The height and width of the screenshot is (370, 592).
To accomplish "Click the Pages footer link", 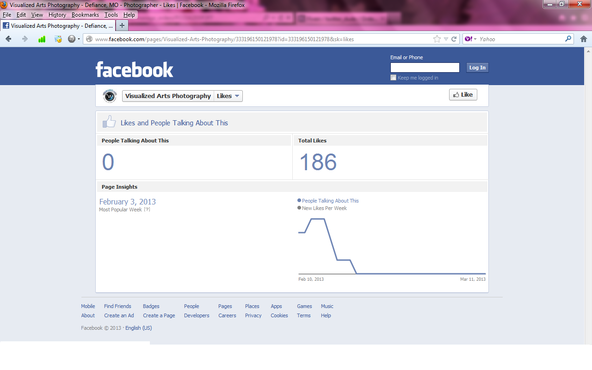I will [225, 306].
